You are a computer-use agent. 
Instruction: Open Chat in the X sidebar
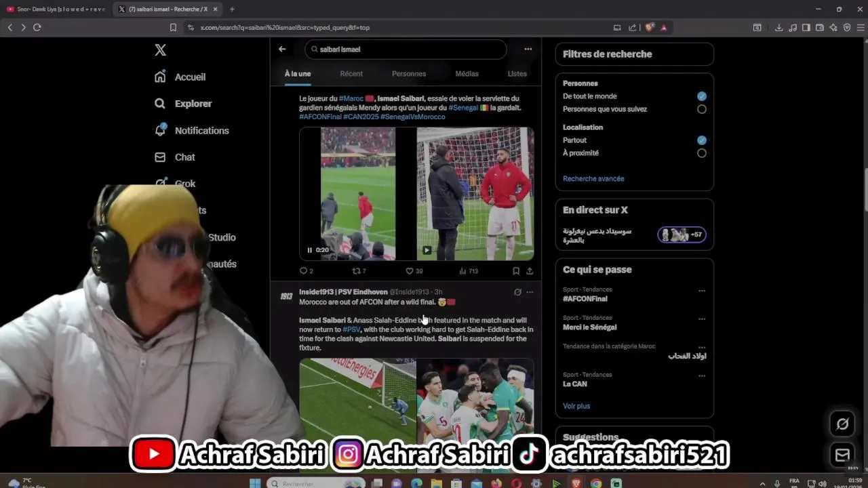point(175,157)
